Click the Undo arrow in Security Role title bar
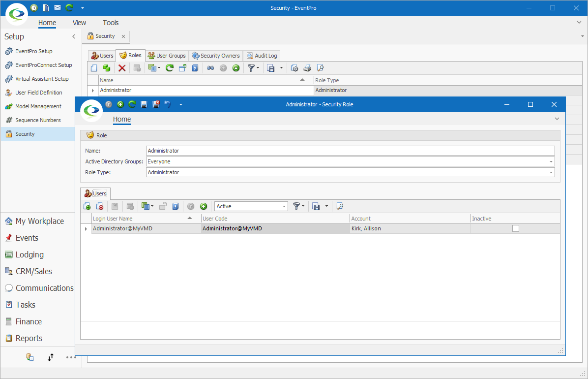The image size is (588, 379). pyautogui.click(x=168, y=104)
